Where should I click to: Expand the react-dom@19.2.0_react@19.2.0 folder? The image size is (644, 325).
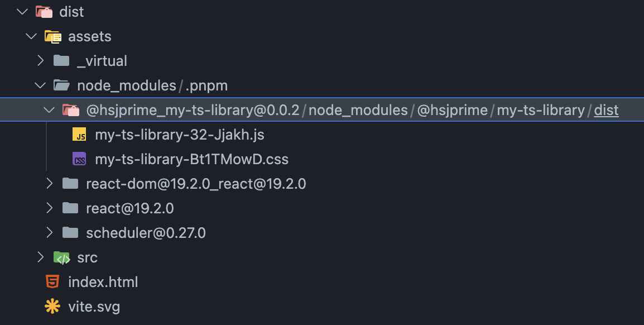49,184
